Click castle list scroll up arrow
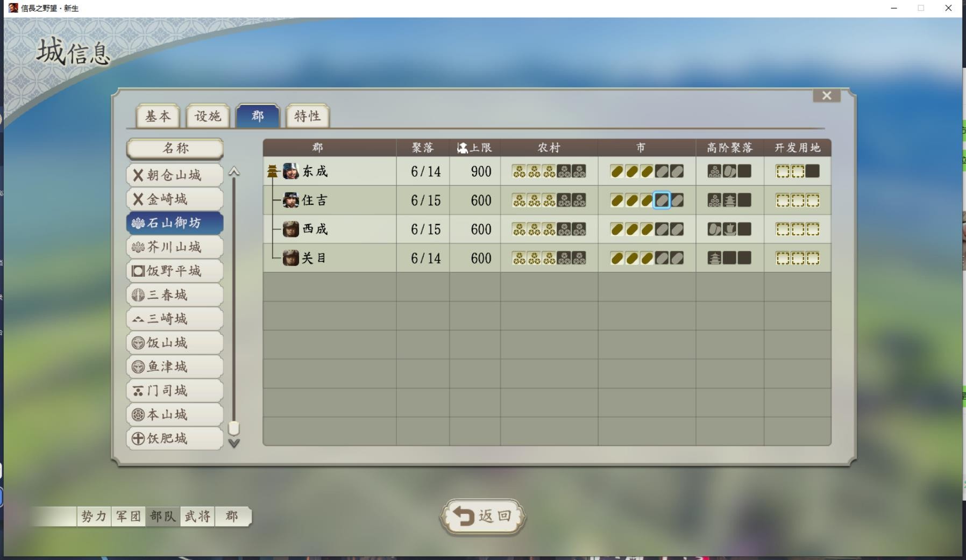 pos(234,171)
